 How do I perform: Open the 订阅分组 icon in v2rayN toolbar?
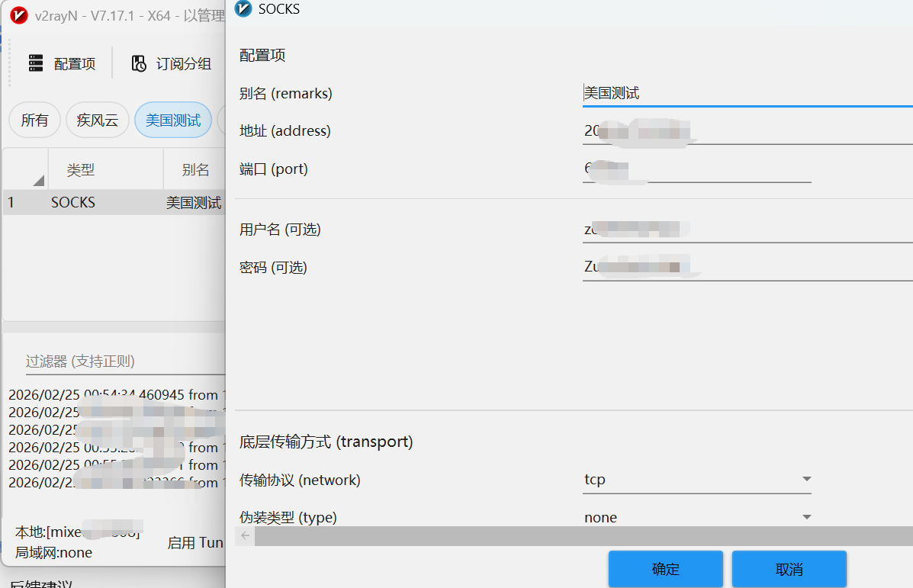(139, 63)
